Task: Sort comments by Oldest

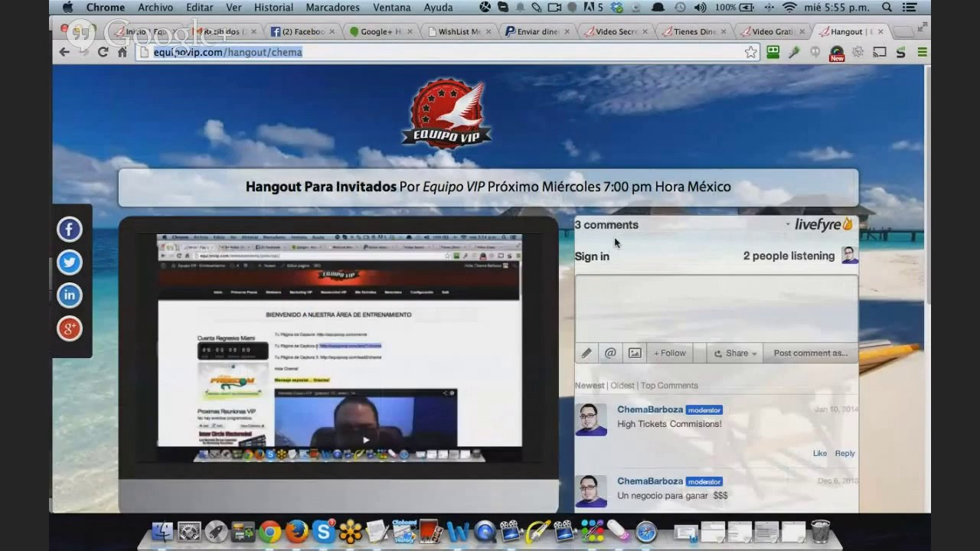Action: (622, 386)
